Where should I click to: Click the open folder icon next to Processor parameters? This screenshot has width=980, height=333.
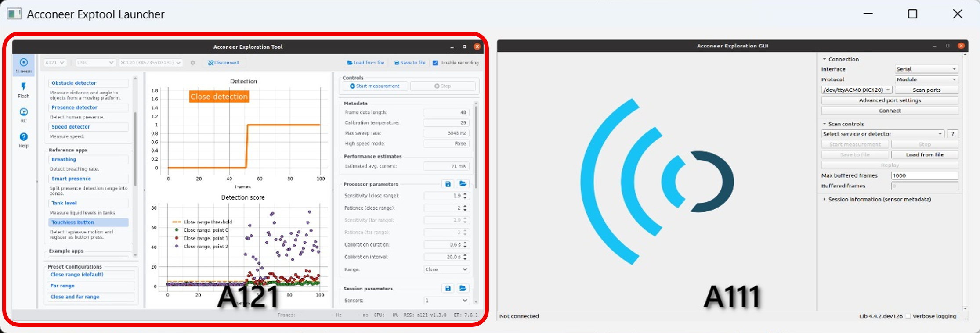[x=463, y=184]
